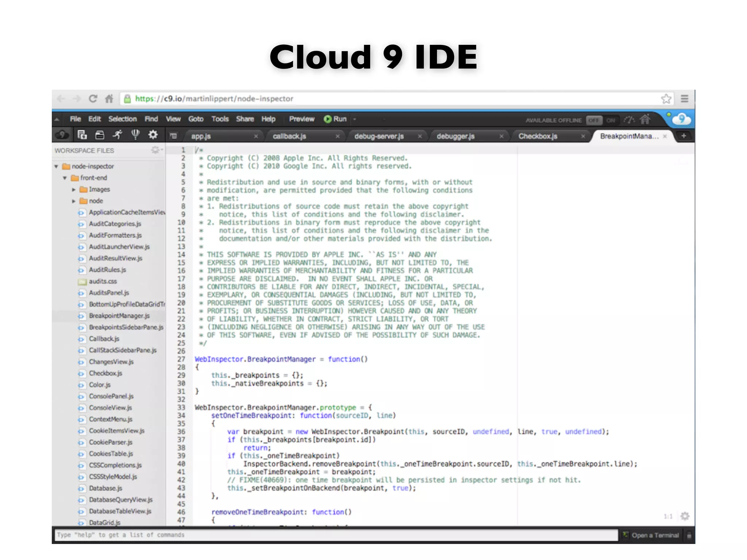Bookmark the page with the star icon
The image size is (747, 560).
(x=666, y=99)
